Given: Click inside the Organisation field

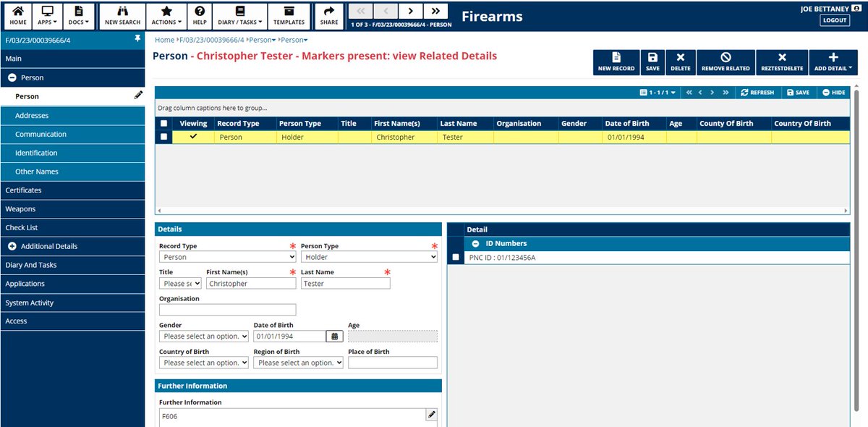Looking at the screenshot, I should pos(226,309).
